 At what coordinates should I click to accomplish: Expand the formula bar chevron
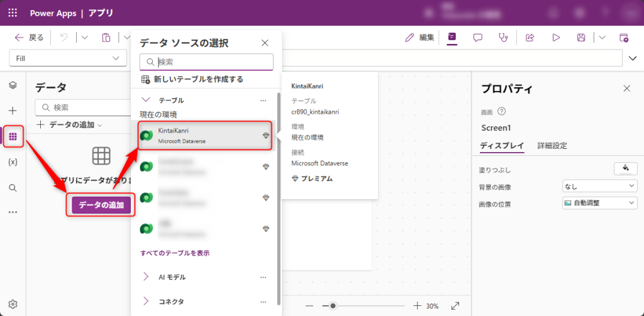633,58
